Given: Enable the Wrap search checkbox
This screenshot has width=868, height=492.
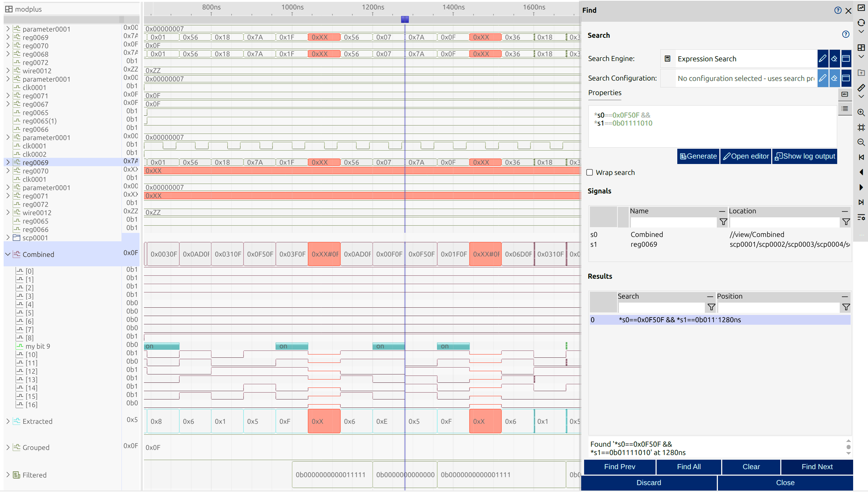Looking at the screenshot, I should click(x=590, y=172).
